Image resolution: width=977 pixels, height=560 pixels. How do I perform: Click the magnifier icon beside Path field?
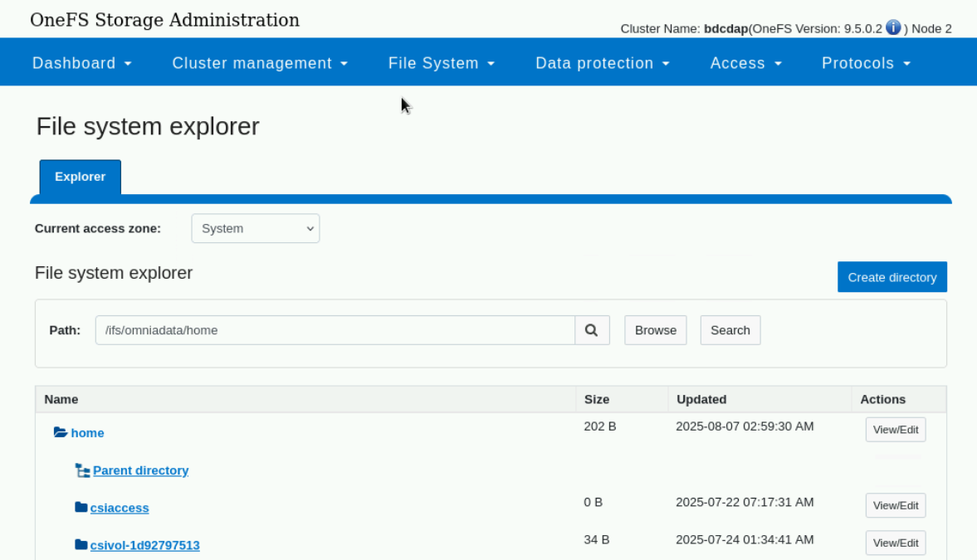click(x=591, y=330)
